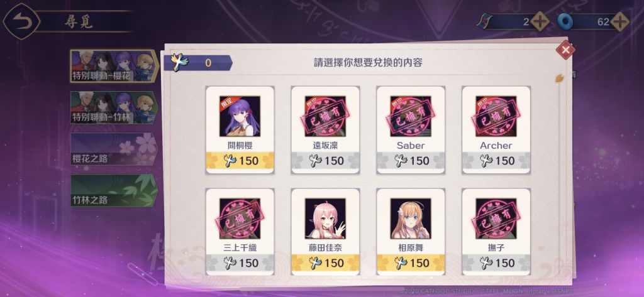The width and height of the screenshot is (644, 297).
Task: Click the 150 price button under 間桐櫻
Action: click(x=240, y=160)
